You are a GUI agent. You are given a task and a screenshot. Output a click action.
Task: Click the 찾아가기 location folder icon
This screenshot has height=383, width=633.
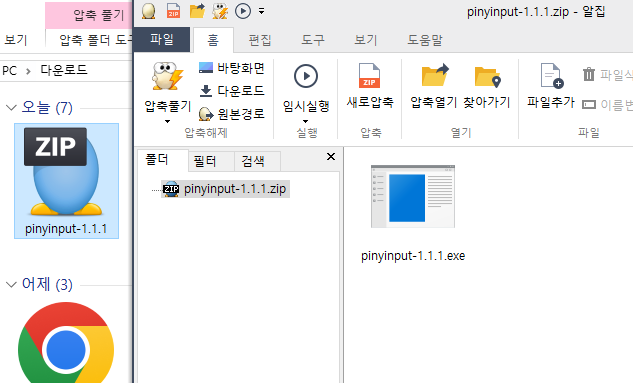pyautogui.click(x=487, y=77)
